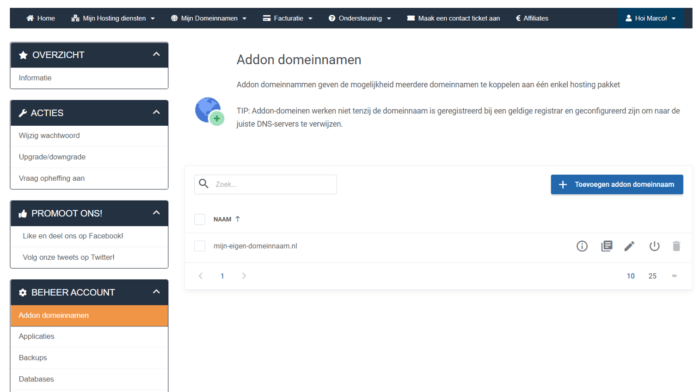Open Maak een contact ticket aan
Screen dimensions: 700x392
click(454, 18)
